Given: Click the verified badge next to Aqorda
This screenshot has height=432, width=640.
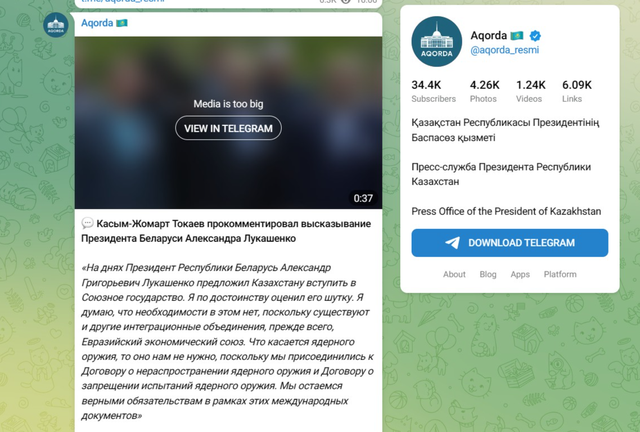Looking at the screenshot, I should (535, 36).
